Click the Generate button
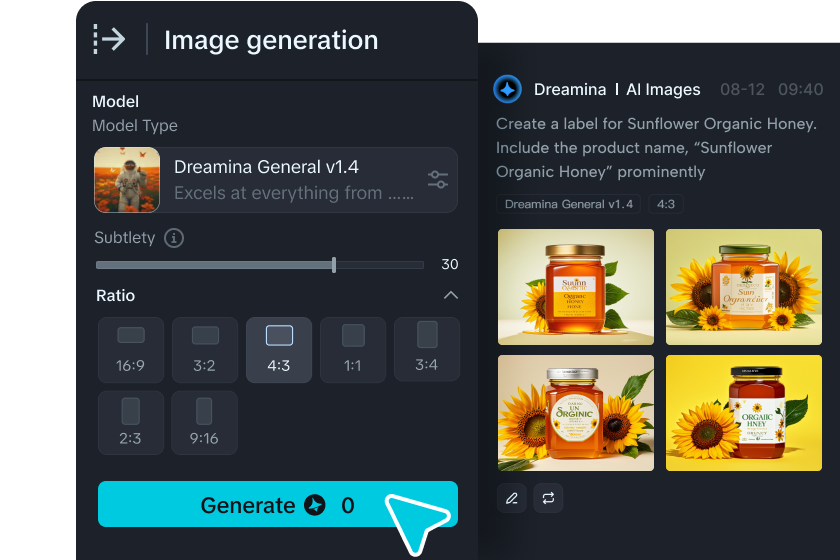 [278, 504]
